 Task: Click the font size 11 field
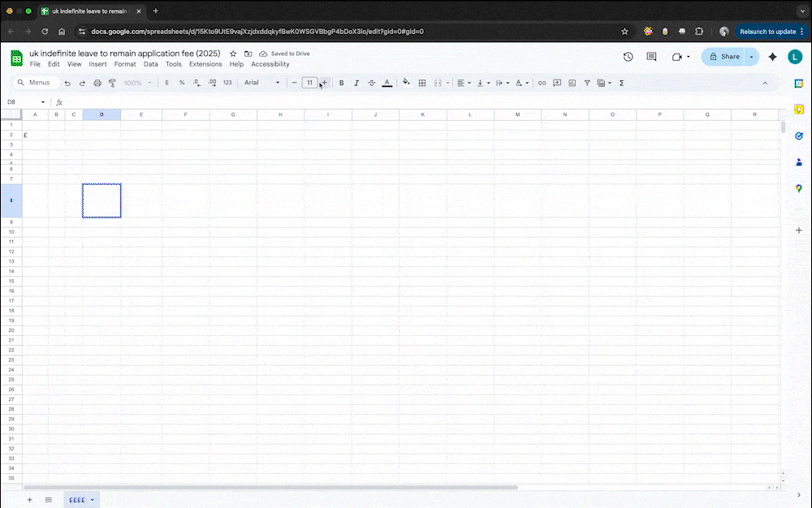tap(309, 83)
